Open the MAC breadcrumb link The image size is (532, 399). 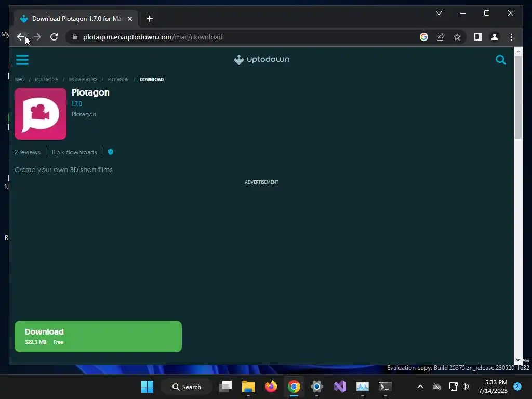[19, 79]
